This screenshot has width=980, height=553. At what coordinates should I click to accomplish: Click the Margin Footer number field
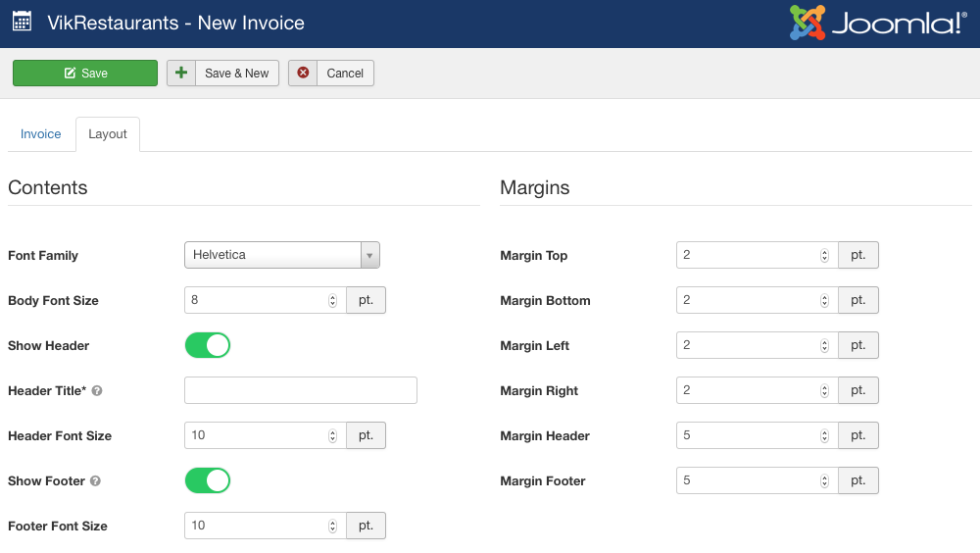pyautogui.click(x=757, y=480)
